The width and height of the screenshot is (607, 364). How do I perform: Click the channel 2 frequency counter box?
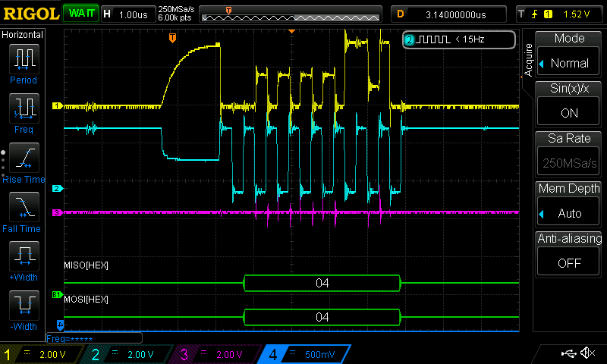[x=459, y=39]
